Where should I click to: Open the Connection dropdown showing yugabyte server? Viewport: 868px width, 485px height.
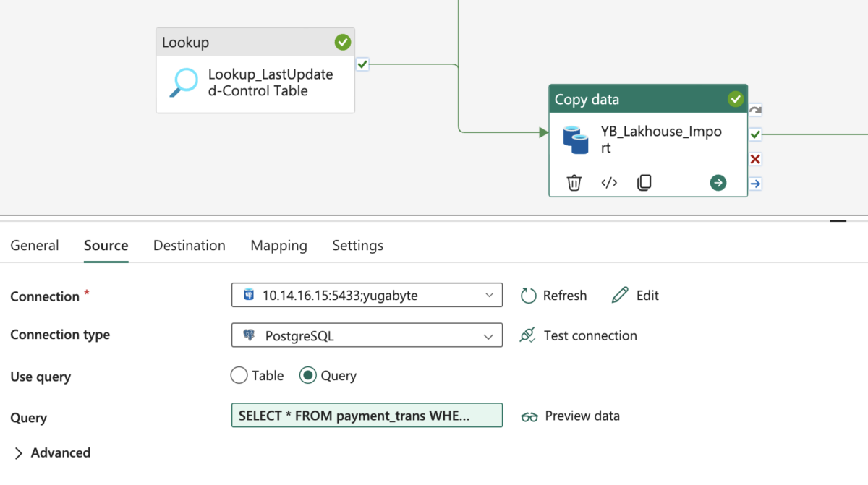pos(367,295)
